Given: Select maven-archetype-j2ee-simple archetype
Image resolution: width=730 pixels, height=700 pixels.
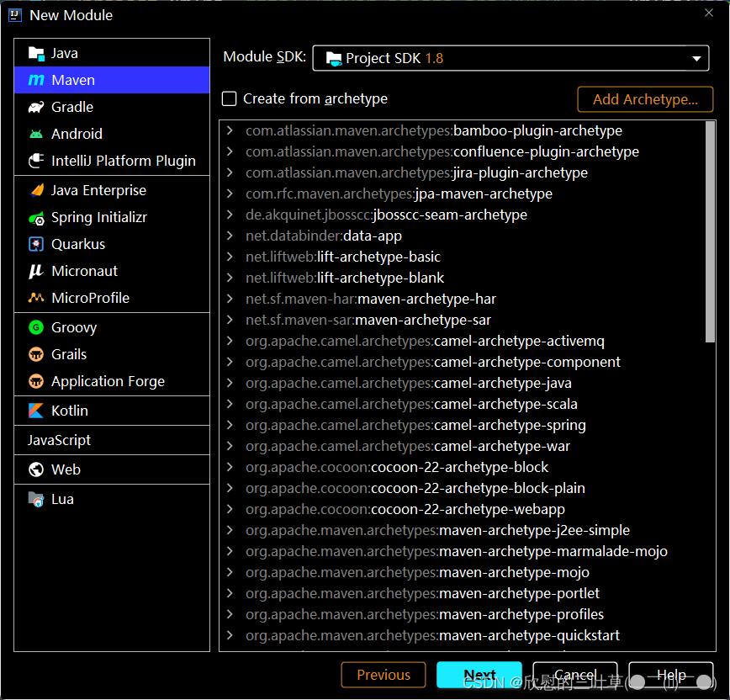Looking at the screenshot, I should point(437,530).
